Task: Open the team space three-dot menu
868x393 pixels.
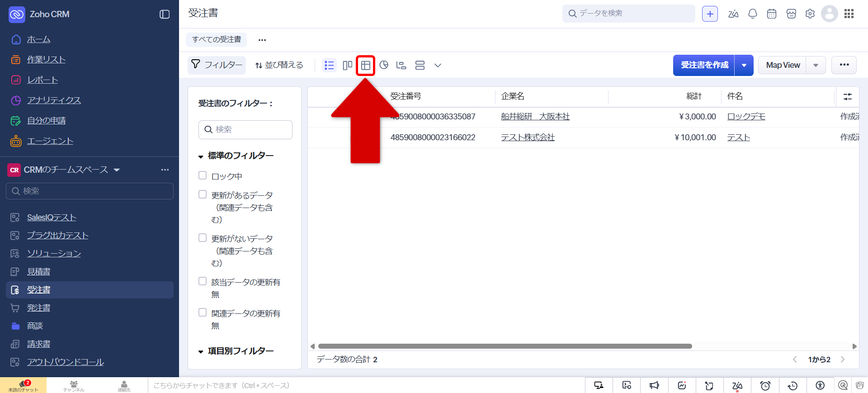Action: 165,170
